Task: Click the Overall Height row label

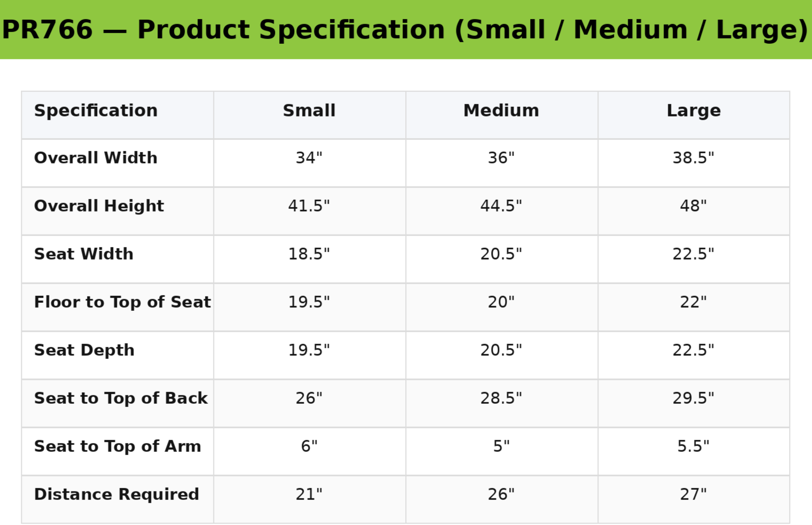Action: (x=99, y=206)
